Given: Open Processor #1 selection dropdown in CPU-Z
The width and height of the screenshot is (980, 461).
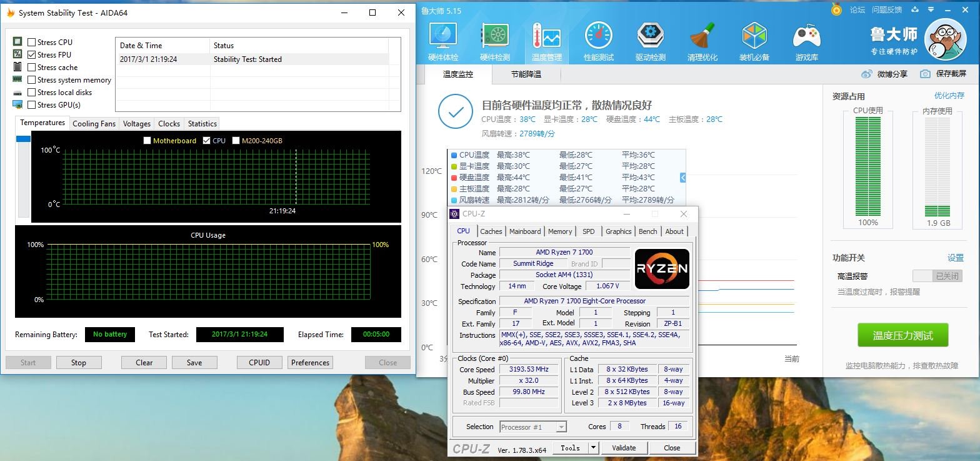Looking at the screenshot, I should coord(533,427).
